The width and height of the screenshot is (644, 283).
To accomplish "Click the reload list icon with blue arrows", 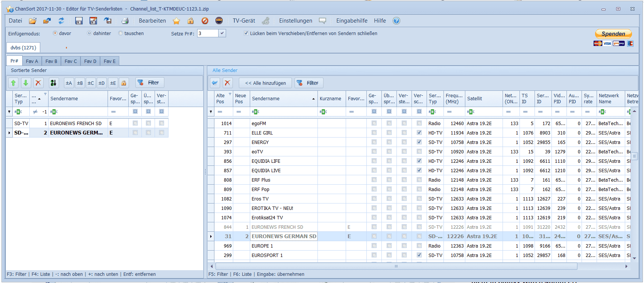I will [61, 21].
